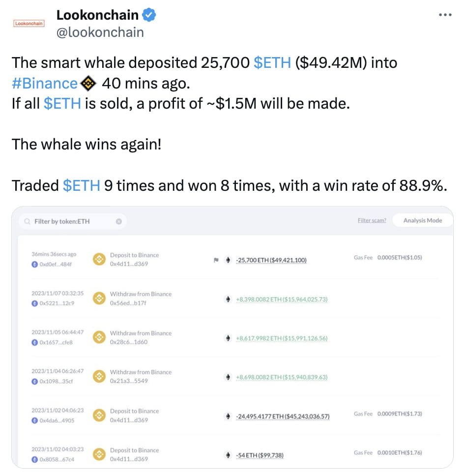Click the Binance deposit icon on the first transaction
Screen dimensions: 465x476
click(99, 259)
